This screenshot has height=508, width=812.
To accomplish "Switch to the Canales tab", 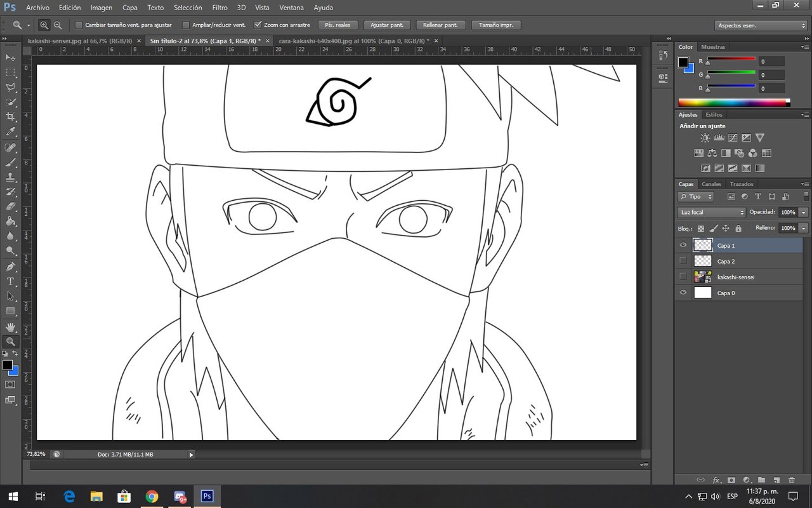I will click(x=711, y=184).
